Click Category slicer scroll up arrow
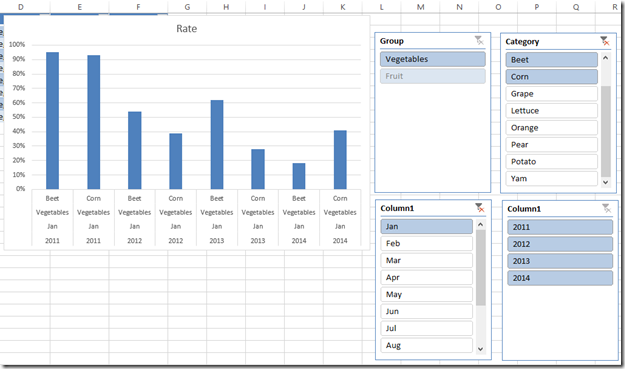This screenshot has width=625, height=369. (605, 58)
